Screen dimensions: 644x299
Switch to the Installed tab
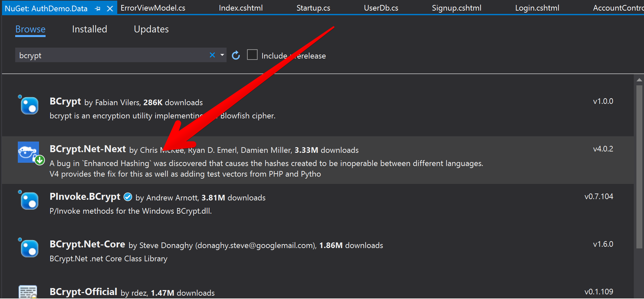coord(89,29)
